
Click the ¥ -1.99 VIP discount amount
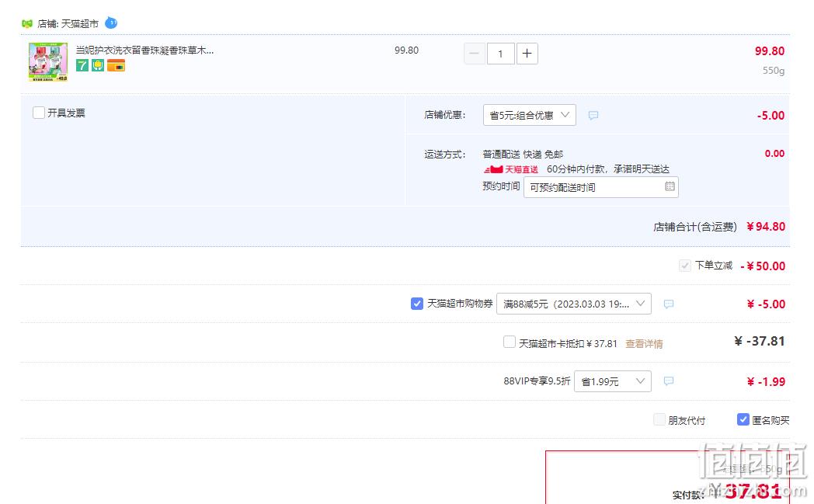(766, 381)
